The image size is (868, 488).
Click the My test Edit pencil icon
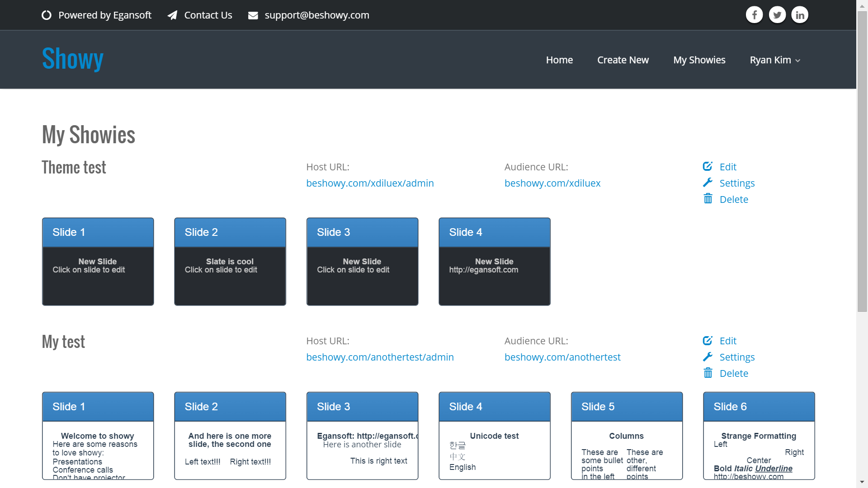(708, 341)
